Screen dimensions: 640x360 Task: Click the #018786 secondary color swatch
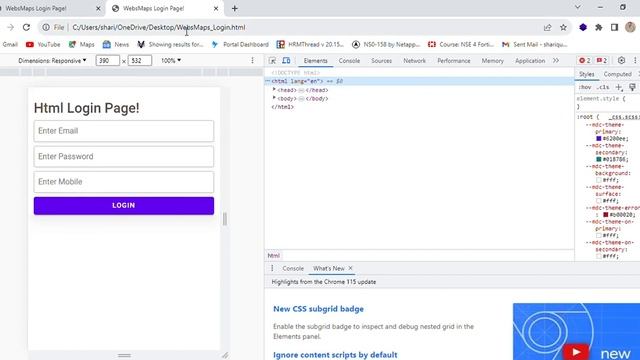599,159
